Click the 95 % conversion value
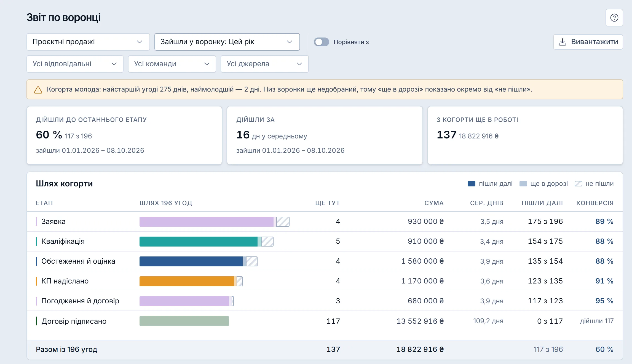Screen dimensions: 632x364 [x=604, y=301]
